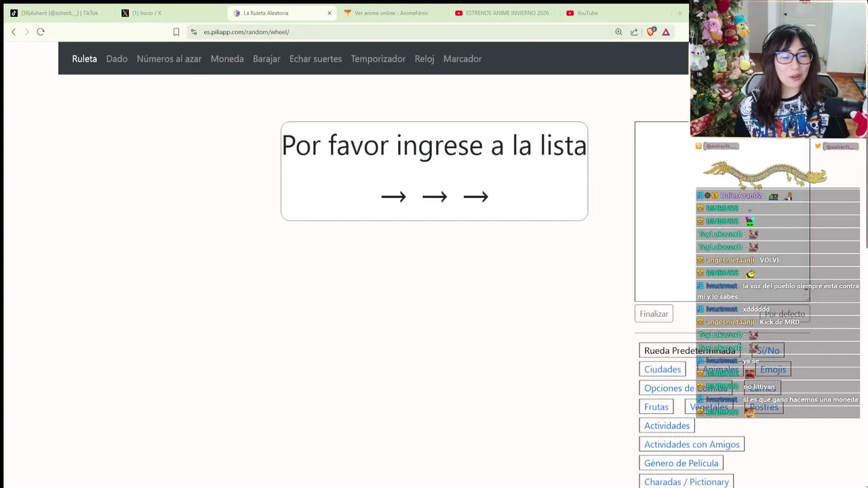The image size is (868, 488).
Task: Go forward with the browser forward arrow
Action: coord(27,32)
